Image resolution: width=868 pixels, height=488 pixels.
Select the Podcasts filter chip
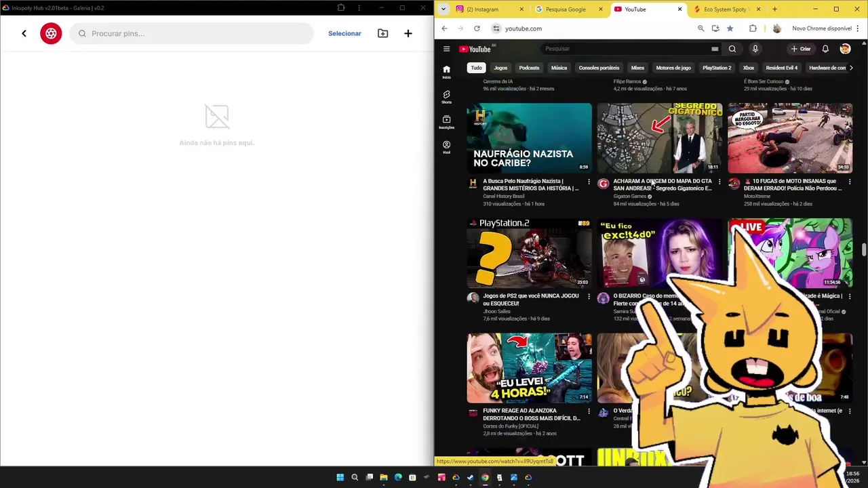click(529, 68)
